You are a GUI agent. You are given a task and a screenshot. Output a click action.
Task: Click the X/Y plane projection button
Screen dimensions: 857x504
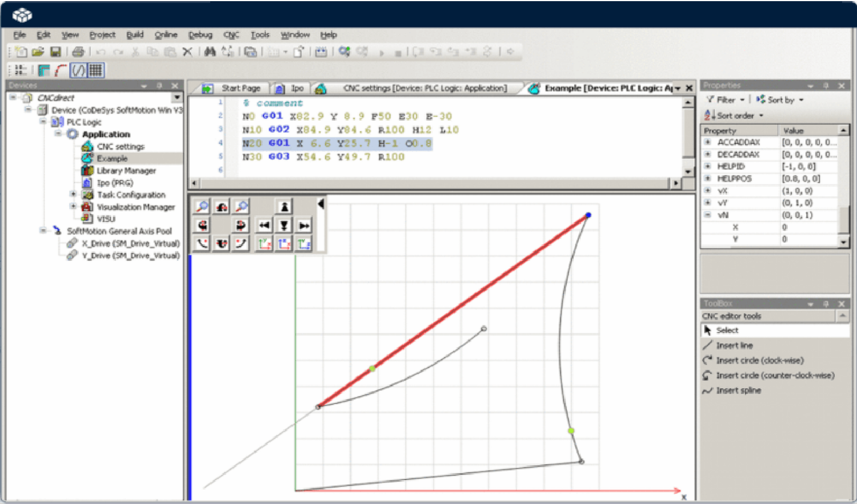(263, 244)
